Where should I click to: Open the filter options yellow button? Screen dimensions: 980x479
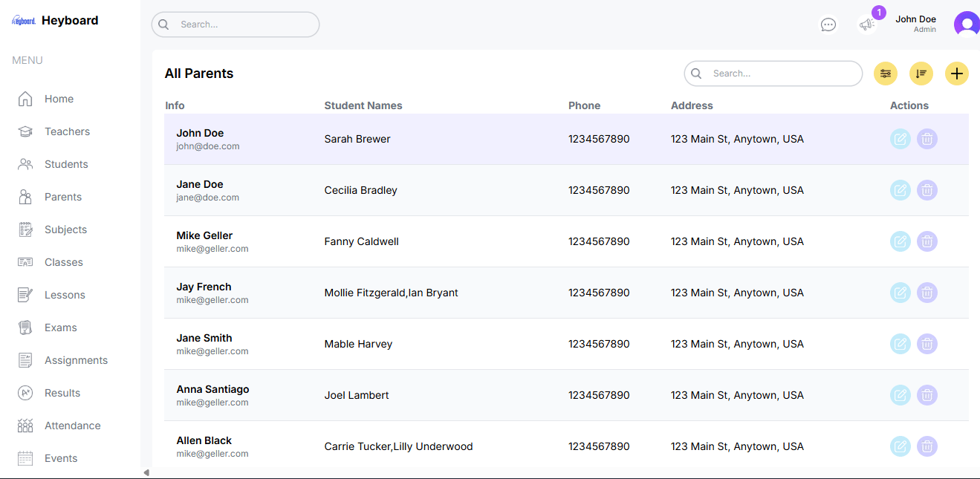[x=886, y=74]
